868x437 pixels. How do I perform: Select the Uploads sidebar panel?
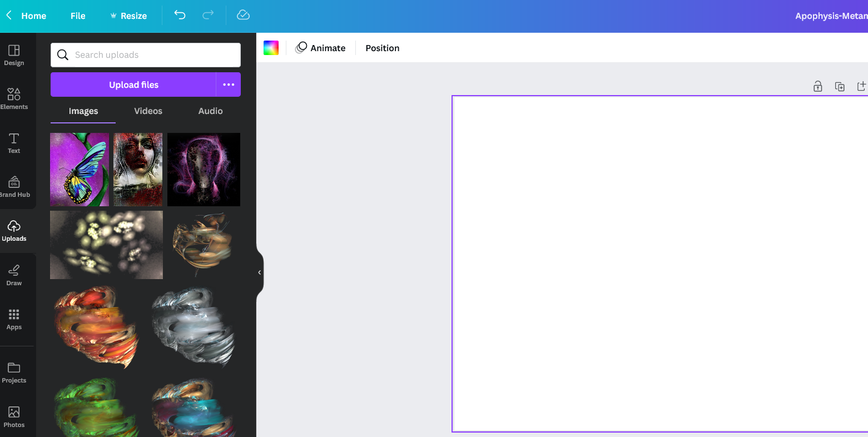click(14, 231)
